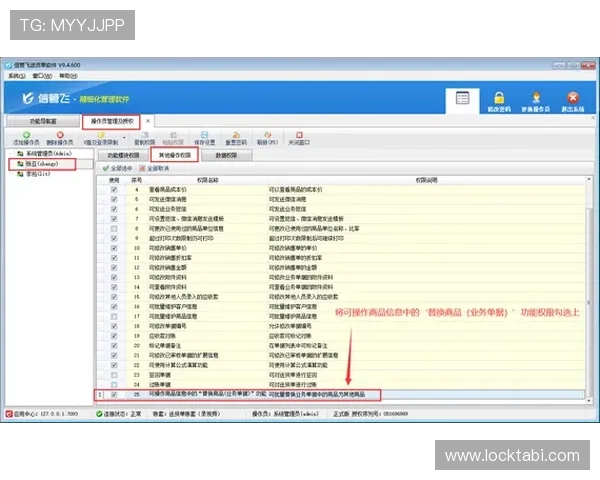Toggle checkbox for highlighted row 25
600x480 pixels.
click(x=114, y=395)
